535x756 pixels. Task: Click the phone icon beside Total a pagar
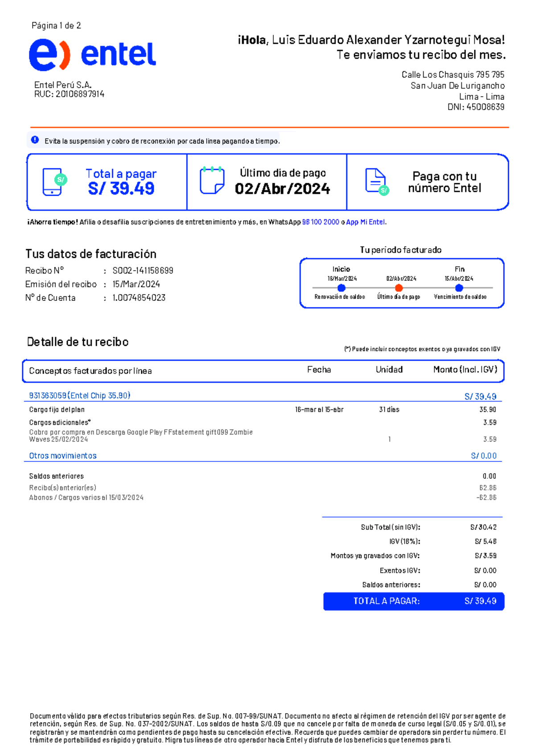coord(54,182)
